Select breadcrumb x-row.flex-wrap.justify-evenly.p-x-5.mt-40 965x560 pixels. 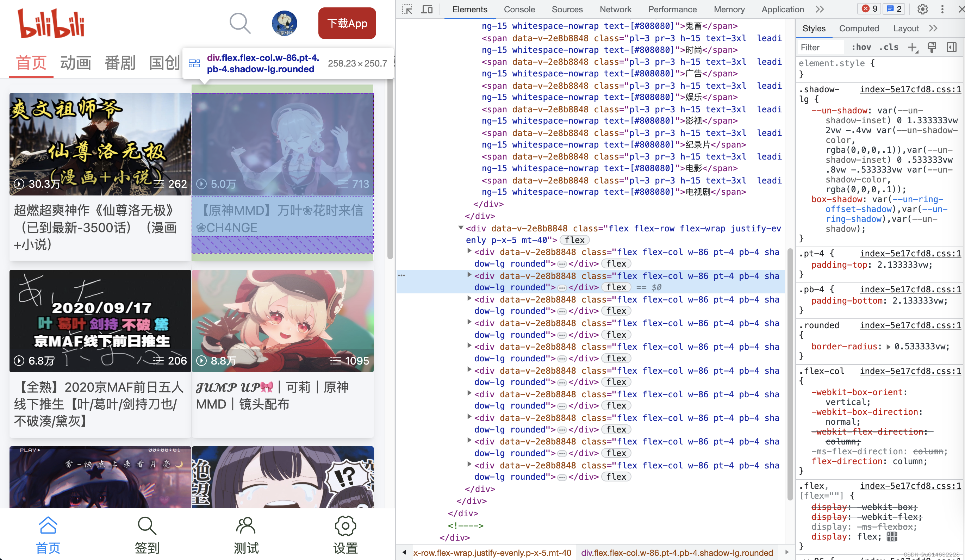(492, 553)
